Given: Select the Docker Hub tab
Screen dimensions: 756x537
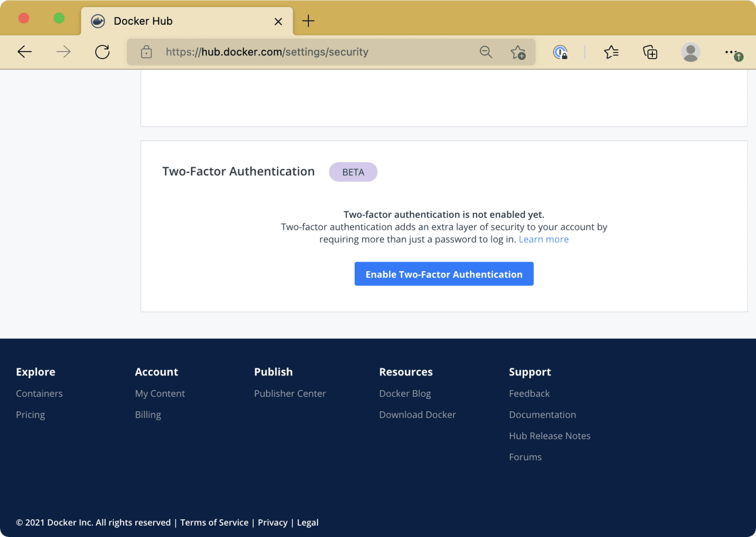Looking at the screenshot, I should tap(187, 21).
